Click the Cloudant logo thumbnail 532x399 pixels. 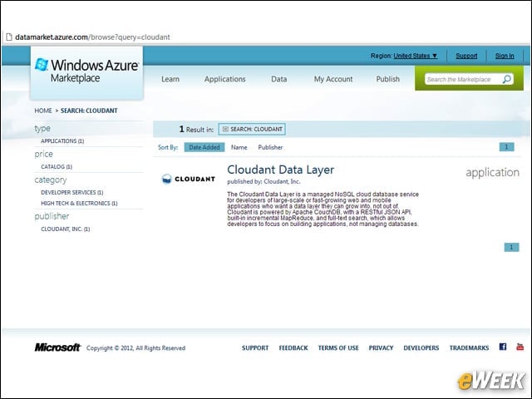click(189, 179)
